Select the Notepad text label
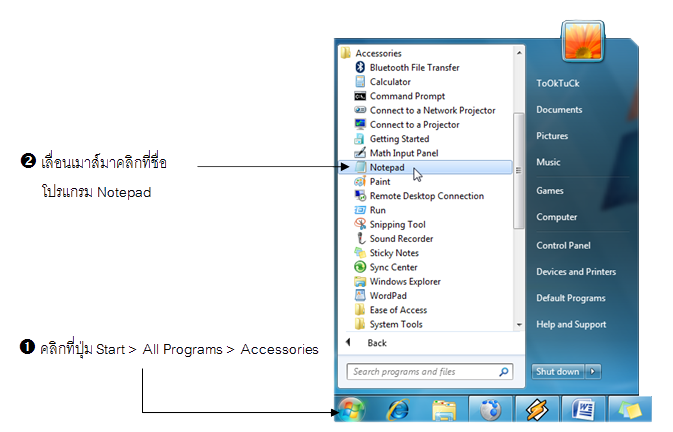 pos(387,167)
